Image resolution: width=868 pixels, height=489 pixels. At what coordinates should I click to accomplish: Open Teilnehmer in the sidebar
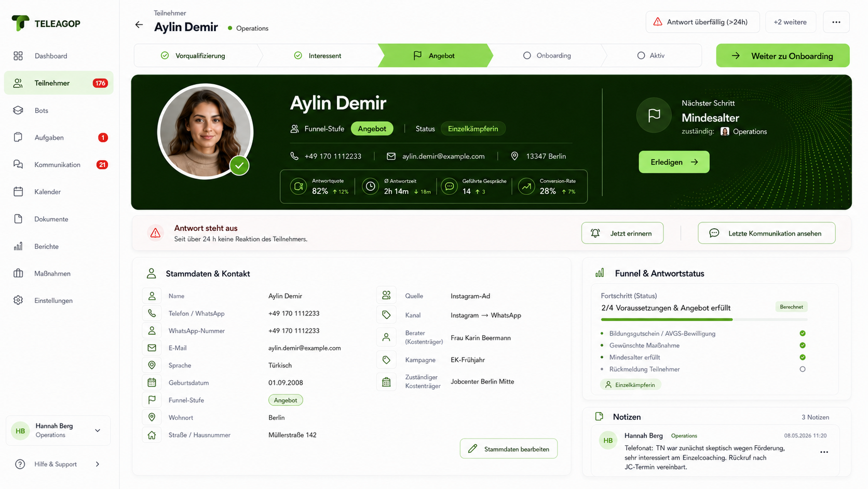point(59,83)
